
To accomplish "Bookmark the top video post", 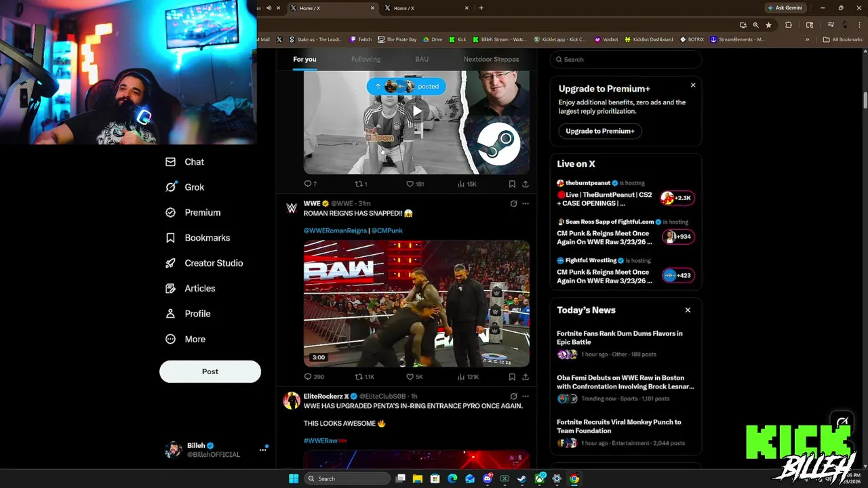I will 512,184.
